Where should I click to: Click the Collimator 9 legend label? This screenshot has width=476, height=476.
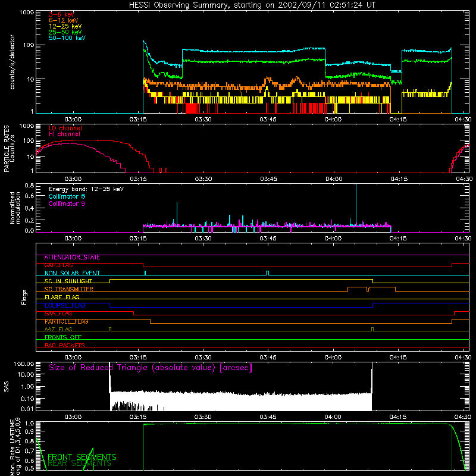[67, 203]
